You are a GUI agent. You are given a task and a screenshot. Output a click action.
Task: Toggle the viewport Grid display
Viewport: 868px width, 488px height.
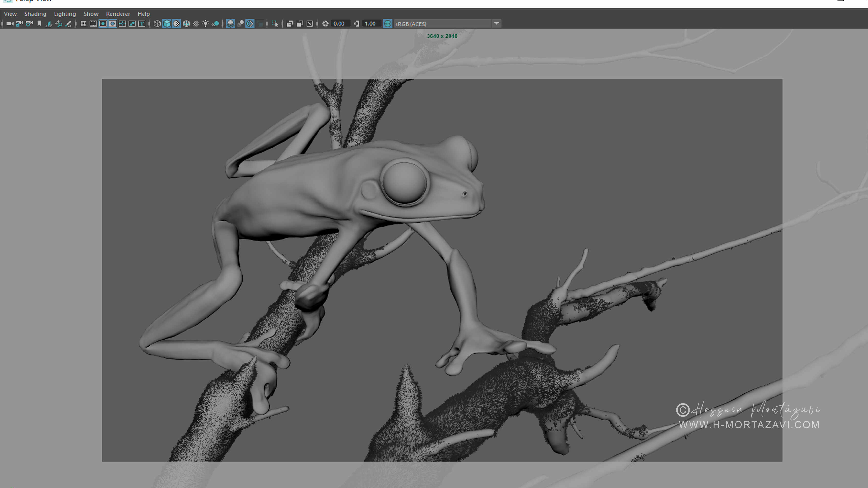click(84, 24)
